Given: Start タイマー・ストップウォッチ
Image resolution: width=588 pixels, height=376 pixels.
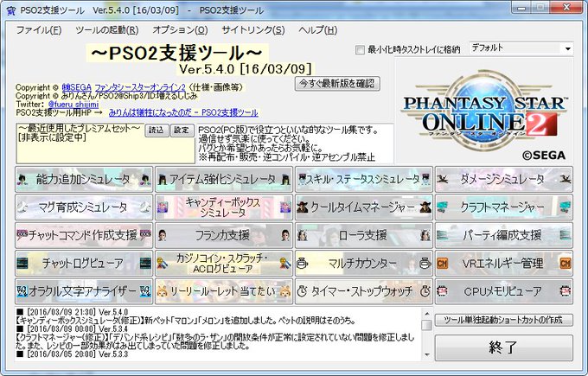Looking at the screenshot, I should pos(364,291).
